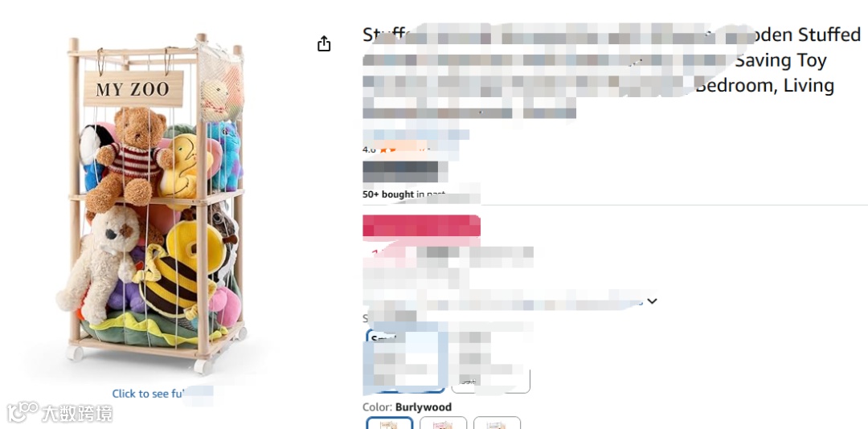Expand the chevron arrow above the size options
Image resolution: width=868 pixels, height=429 pixels.
(653, 301)
